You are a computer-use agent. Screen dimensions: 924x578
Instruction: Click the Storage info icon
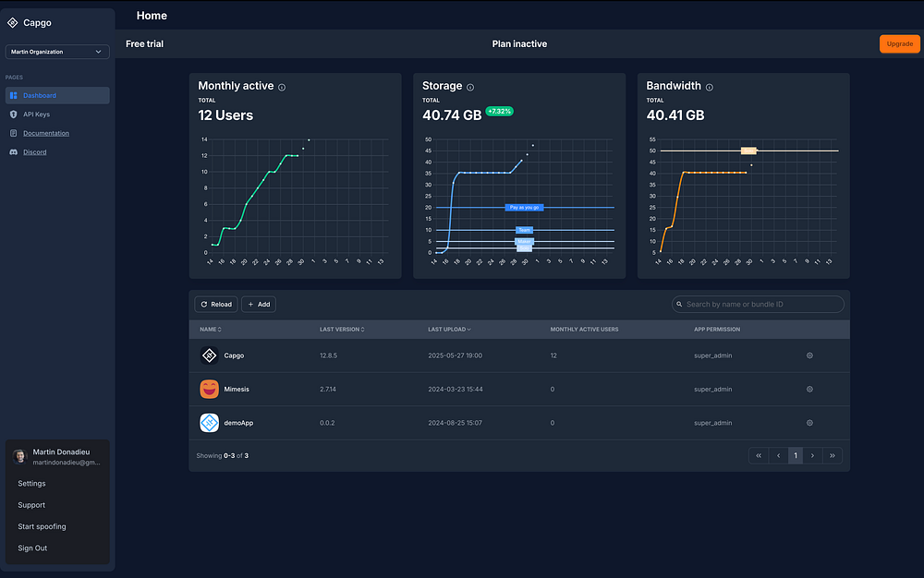tap(470, 87)
